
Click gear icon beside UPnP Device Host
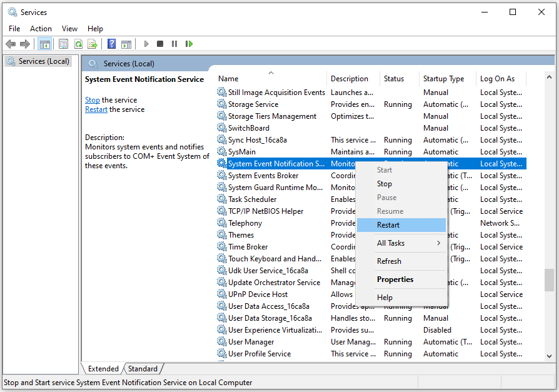coord(222,294)
